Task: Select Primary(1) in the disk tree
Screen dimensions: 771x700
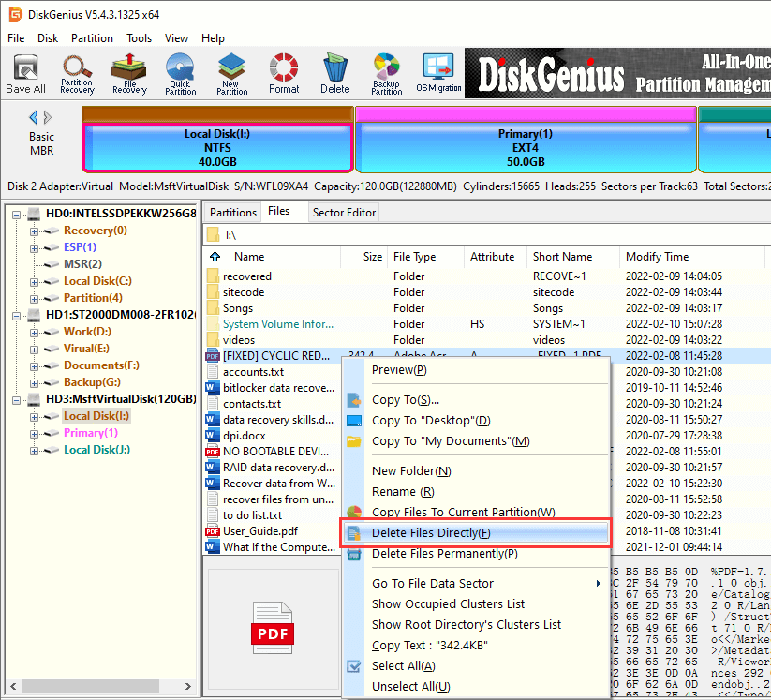Action: (x=91, y=433)
